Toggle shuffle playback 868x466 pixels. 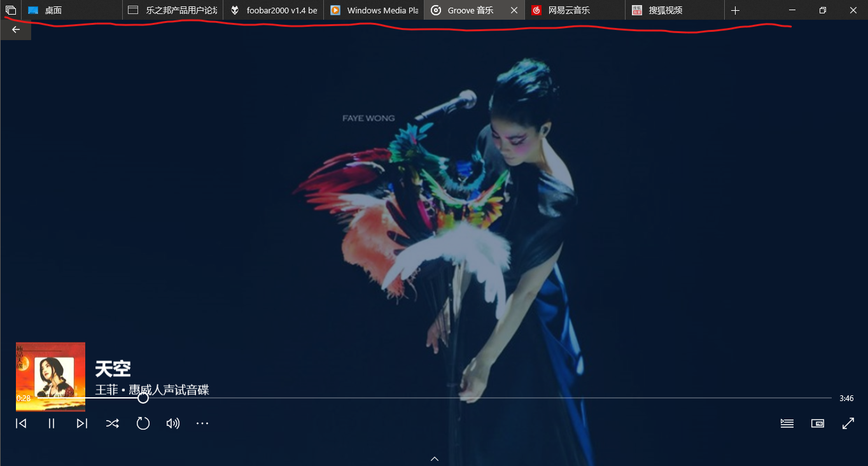click(x=113, y=423)
